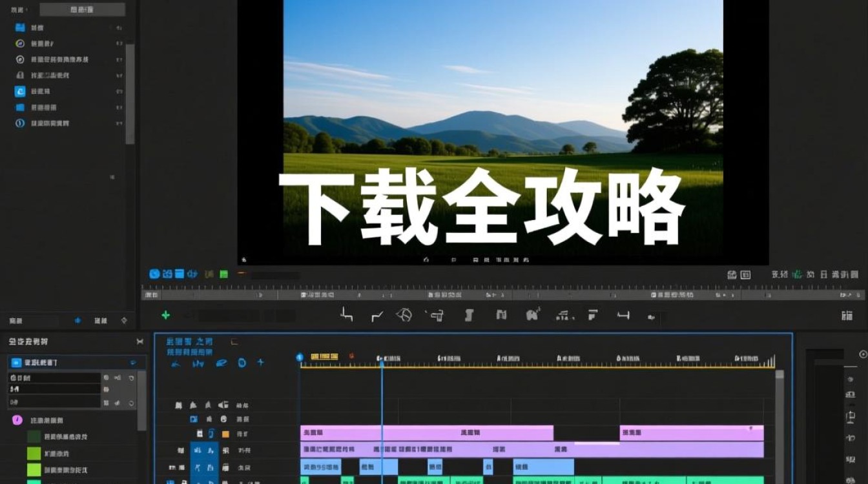
Task: Click the dark blue circle icon in seventh list row
Action: [20, 123]
